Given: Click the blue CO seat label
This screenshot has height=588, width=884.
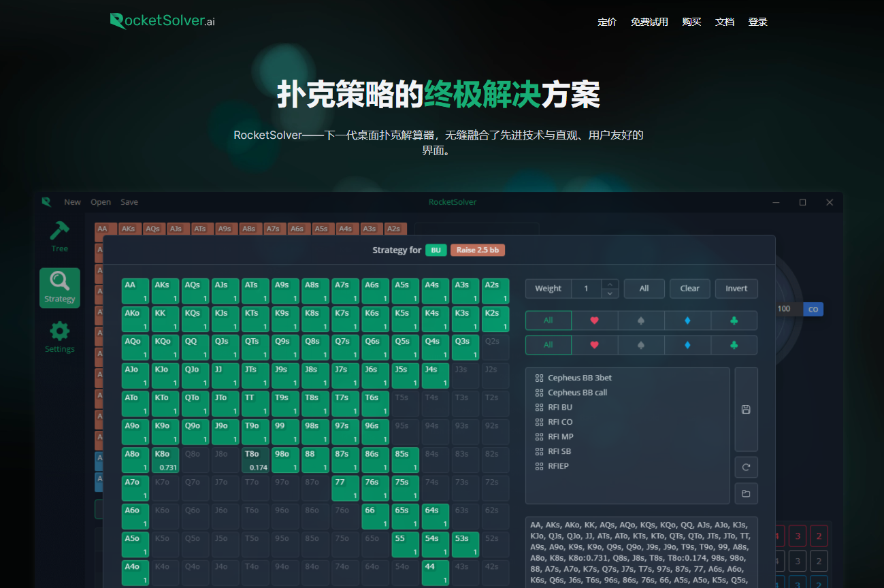Looking at the screenshot, I should [813, 309].
